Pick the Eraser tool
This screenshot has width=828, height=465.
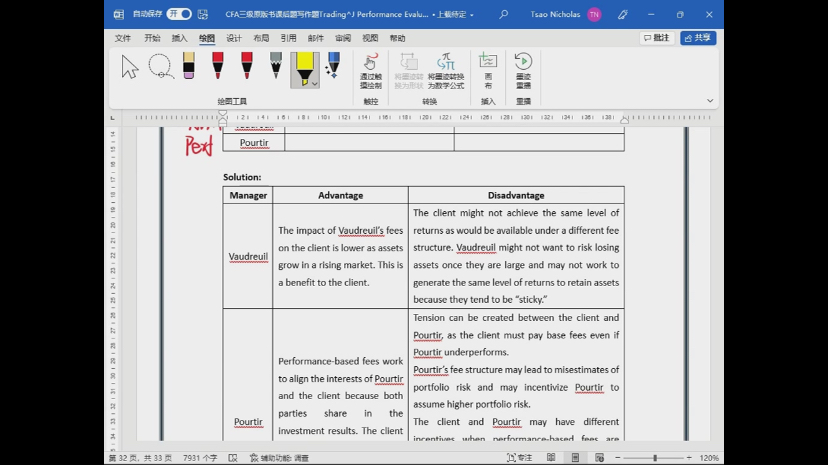[189, 67]
